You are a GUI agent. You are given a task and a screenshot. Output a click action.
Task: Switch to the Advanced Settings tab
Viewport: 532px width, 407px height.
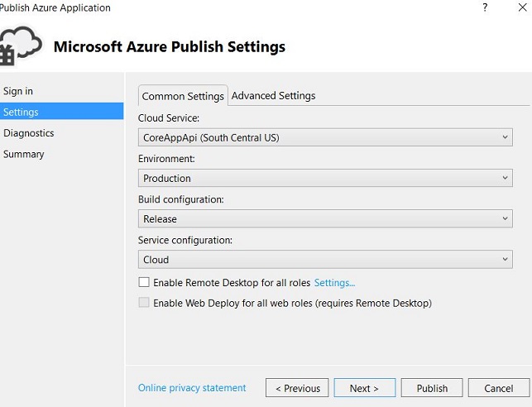pos(273,96)
